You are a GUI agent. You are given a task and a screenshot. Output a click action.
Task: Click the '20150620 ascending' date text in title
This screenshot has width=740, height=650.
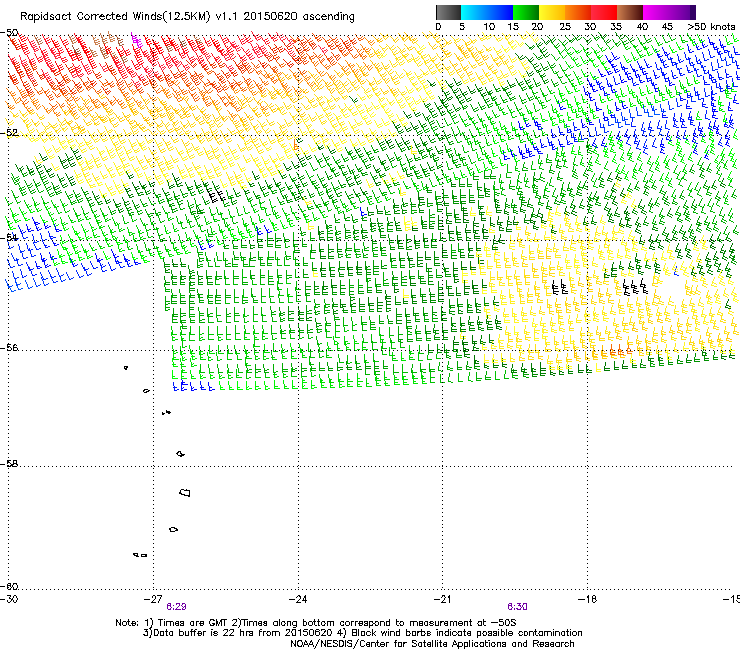(299, 17)
